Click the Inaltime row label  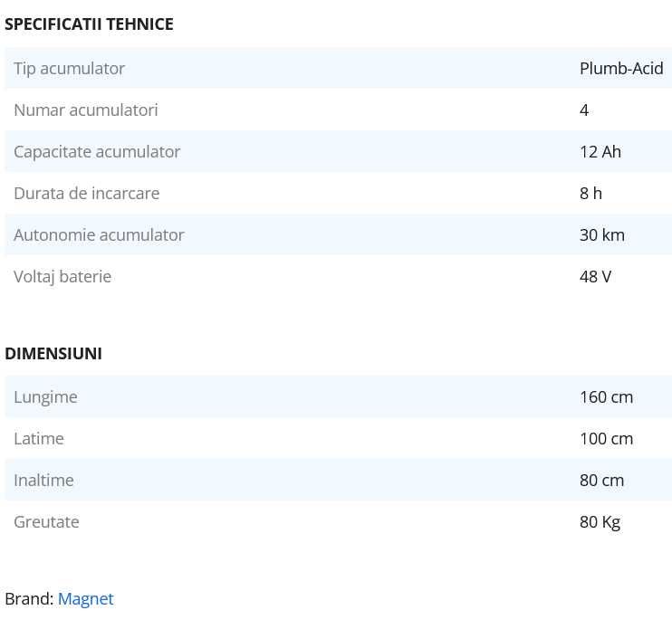tap(43, 481)
